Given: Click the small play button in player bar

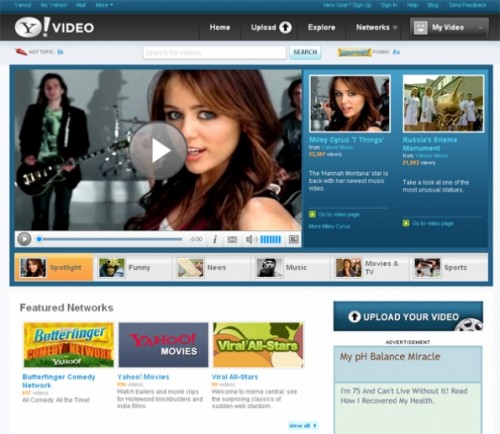Looking at the screenshot, I should (24, 239).
